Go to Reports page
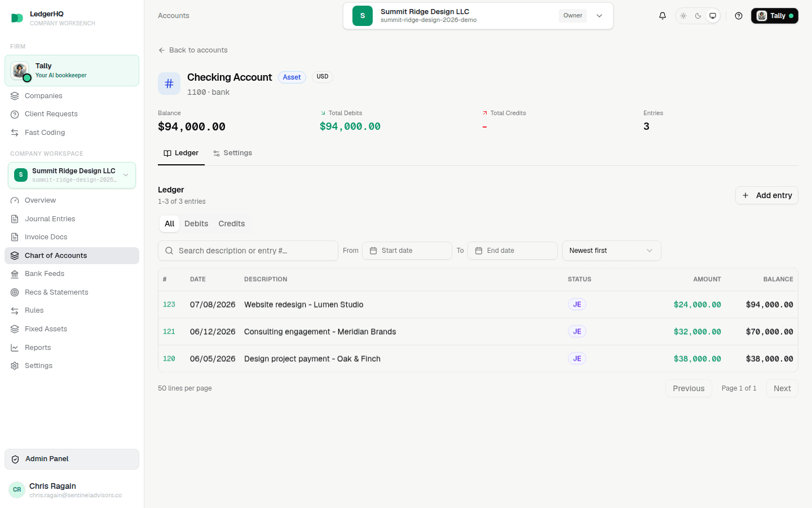 72,348
